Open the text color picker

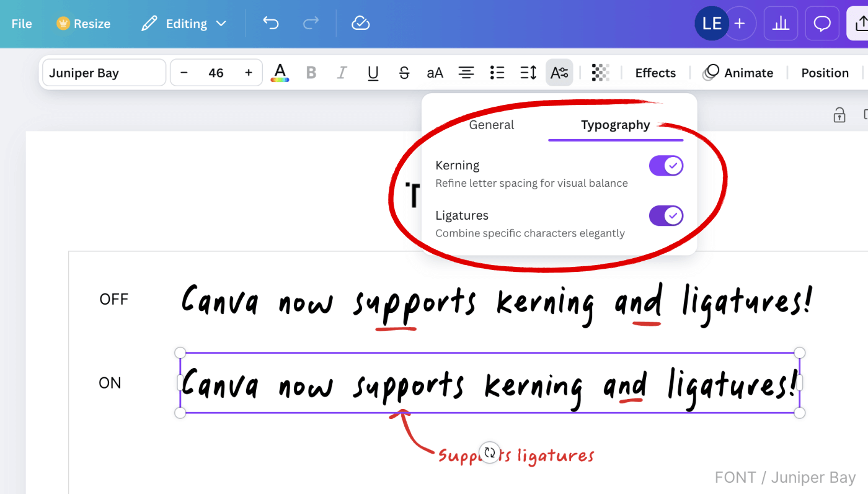[x=280, y=73]
